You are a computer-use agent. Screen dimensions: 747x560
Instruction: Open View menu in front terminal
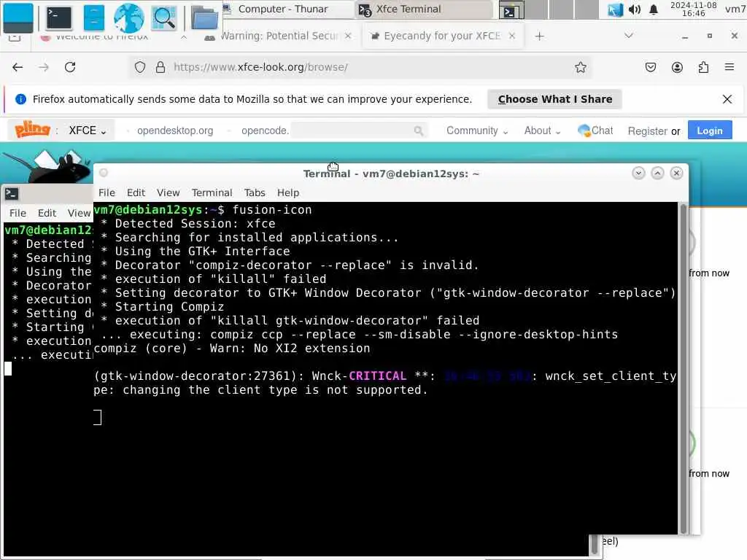[x=169, y=192]
